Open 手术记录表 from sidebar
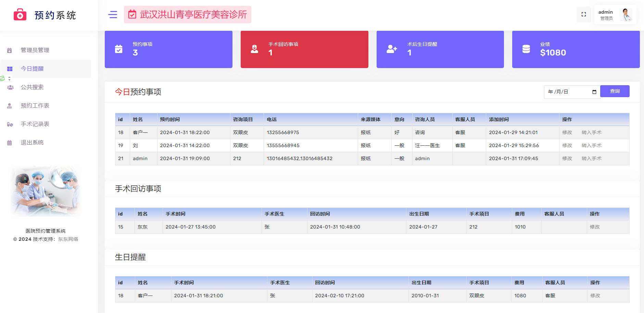Image resolution: width=644 pixels, height=313 pixels. point(35,124)
